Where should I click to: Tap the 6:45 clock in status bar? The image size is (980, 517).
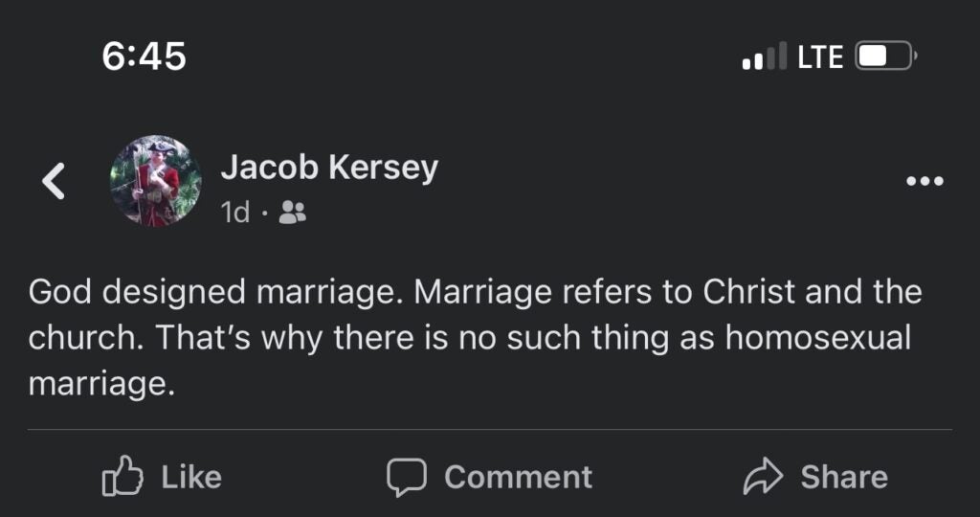tap(144, 56)
